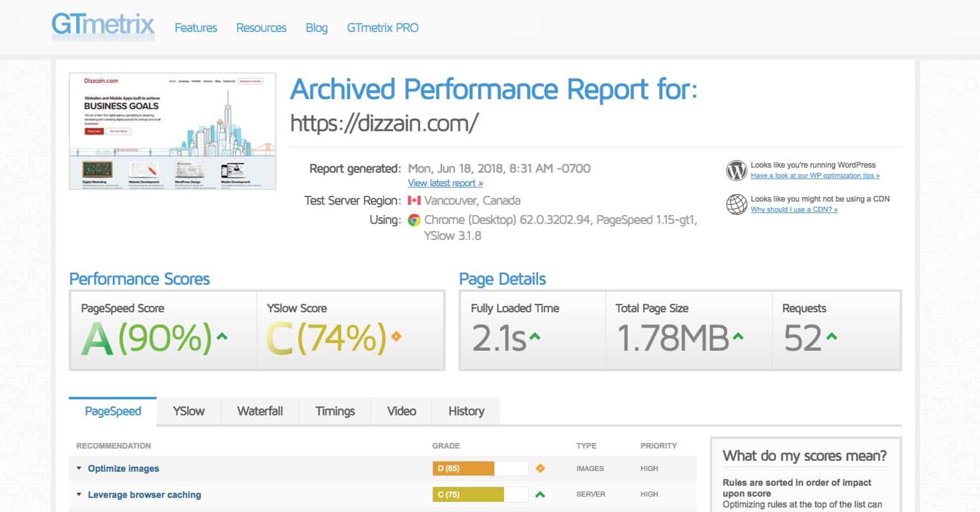Open the Video tab
This screenshot has width=980, height=512.
pos(402,411)
